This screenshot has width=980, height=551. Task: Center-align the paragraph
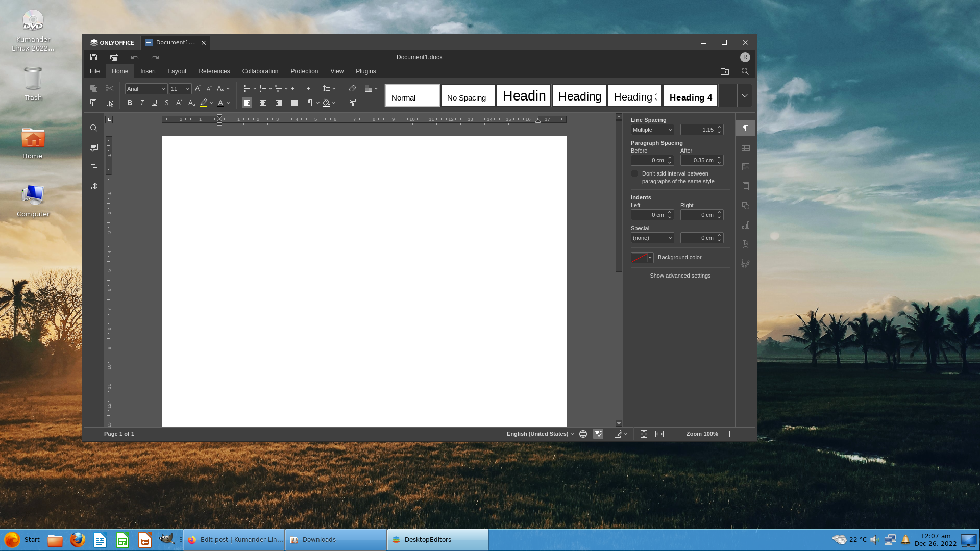point(263,103)
